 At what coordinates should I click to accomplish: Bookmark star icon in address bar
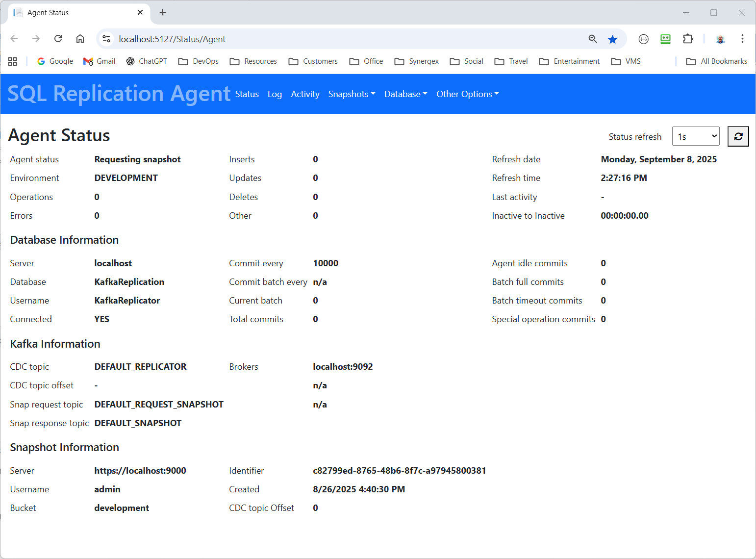point(612,39)
